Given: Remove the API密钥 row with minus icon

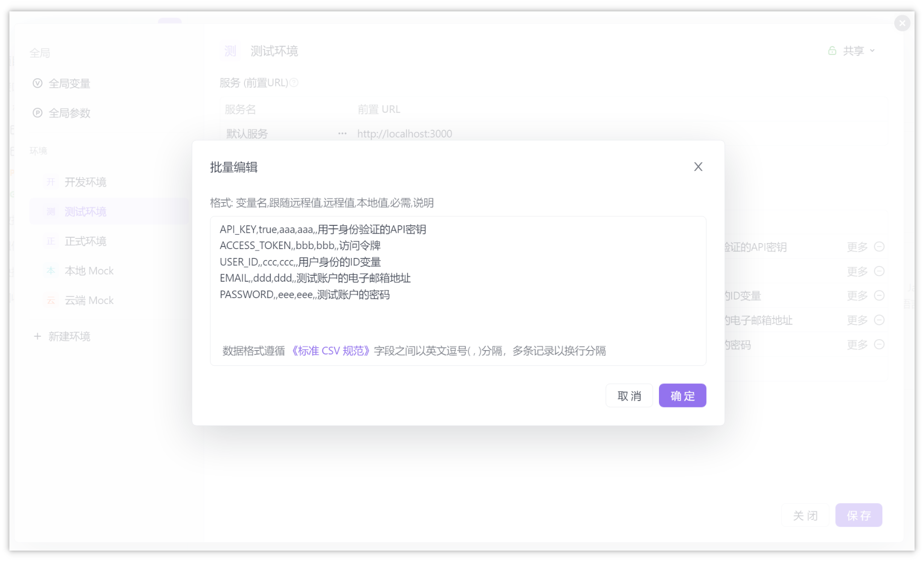Looking at the screenshot, I should click(x=879, y=247).
